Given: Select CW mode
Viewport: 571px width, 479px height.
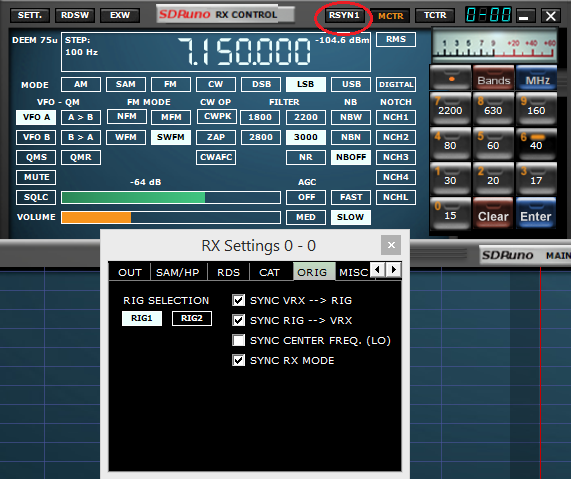Looking at the screenshot, I should pyautogui.click(x=216, y=85).
